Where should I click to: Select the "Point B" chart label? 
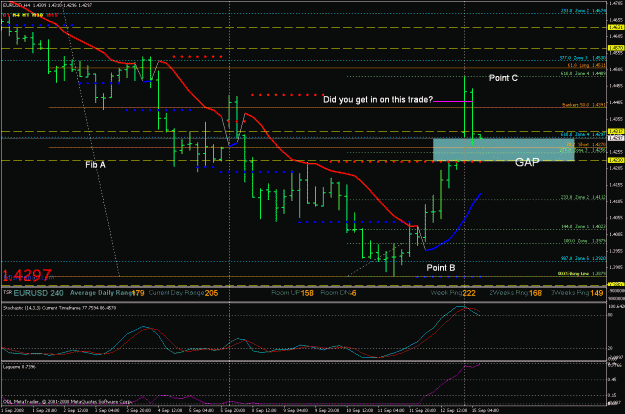tap(440, 268)
